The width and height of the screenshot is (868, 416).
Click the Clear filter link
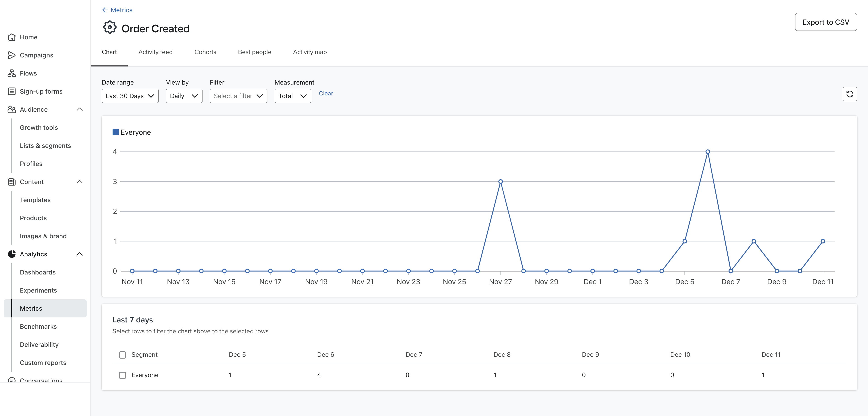point(326,93)
